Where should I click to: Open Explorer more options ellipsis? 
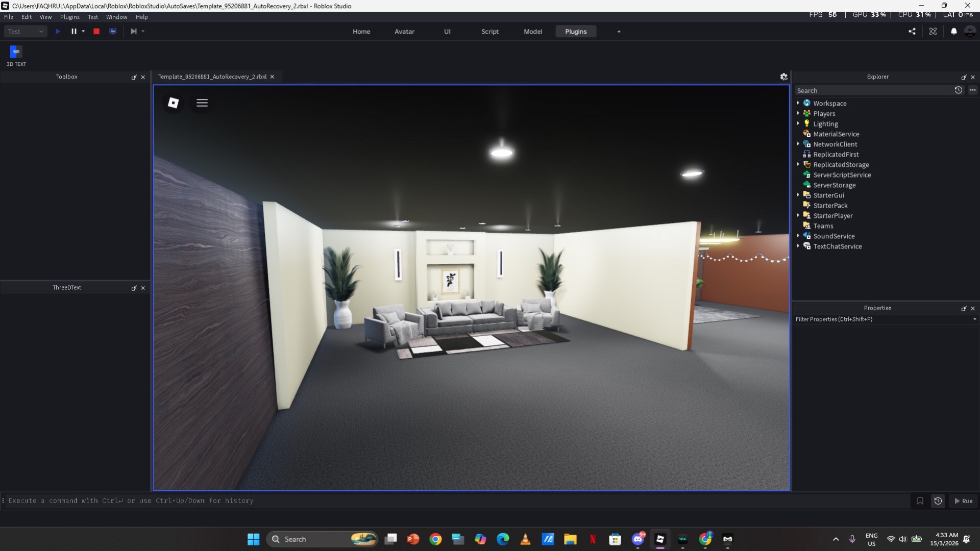pyautogui.click(x=973, y=90)
